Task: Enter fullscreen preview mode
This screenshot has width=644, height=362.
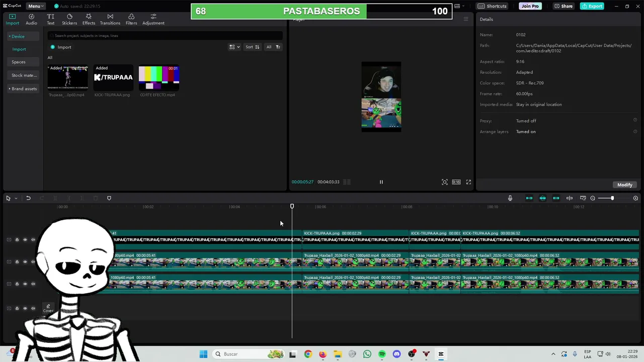Action: (x=468, y=182)
